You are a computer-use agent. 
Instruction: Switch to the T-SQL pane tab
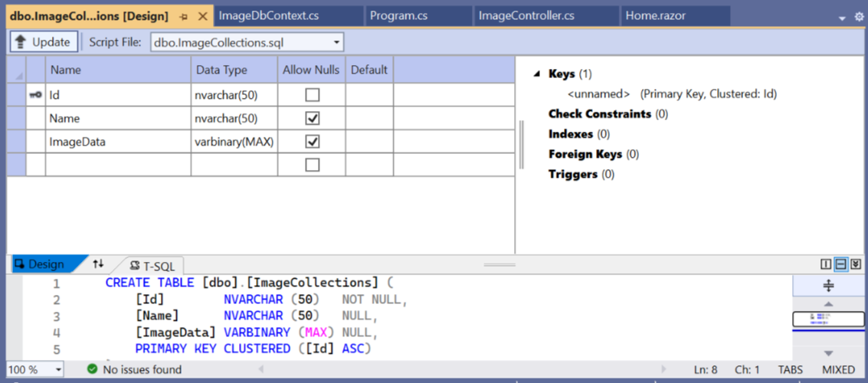click(x=152, y=264)
